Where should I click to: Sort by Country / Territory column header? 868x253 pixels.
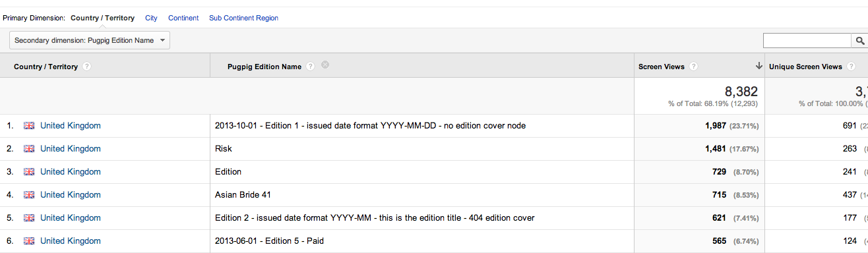click(46, 67)
